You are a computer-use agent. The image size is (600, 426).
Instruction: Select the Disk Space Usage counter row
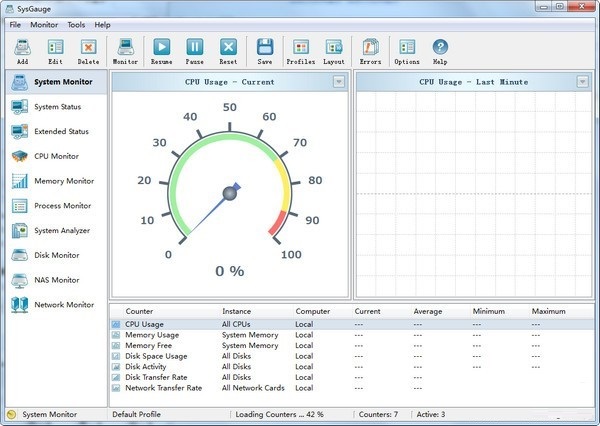[155, 356]
